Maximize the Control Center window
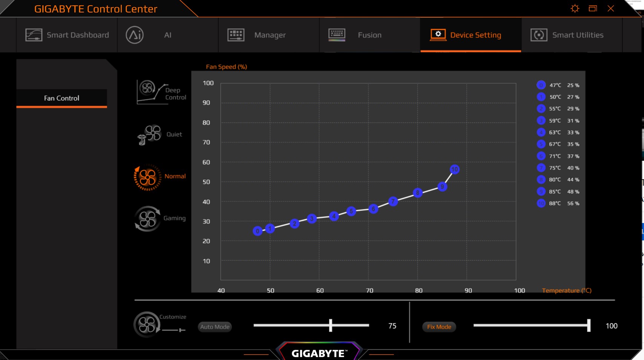 point(593,8)
